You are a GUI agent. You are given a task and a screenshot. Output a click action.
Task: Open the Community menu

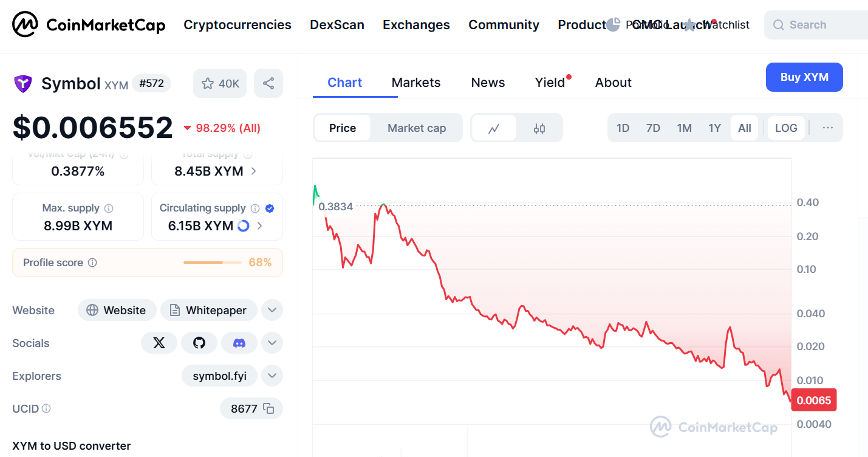(504, 25)
